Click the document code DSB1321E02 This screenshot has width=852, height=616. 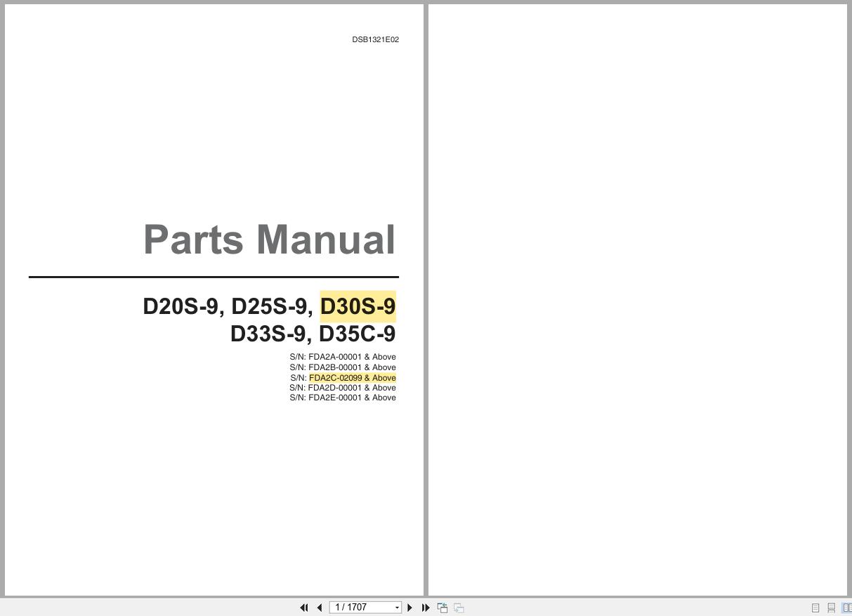click(375, 39)
